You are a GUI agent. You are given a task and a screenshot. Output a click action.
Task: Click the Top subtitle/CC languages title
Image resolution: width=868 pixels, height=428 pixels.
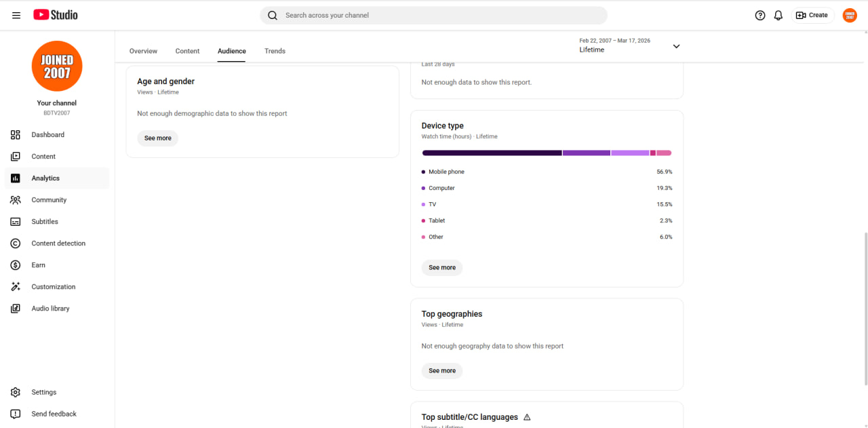[470, 417]
